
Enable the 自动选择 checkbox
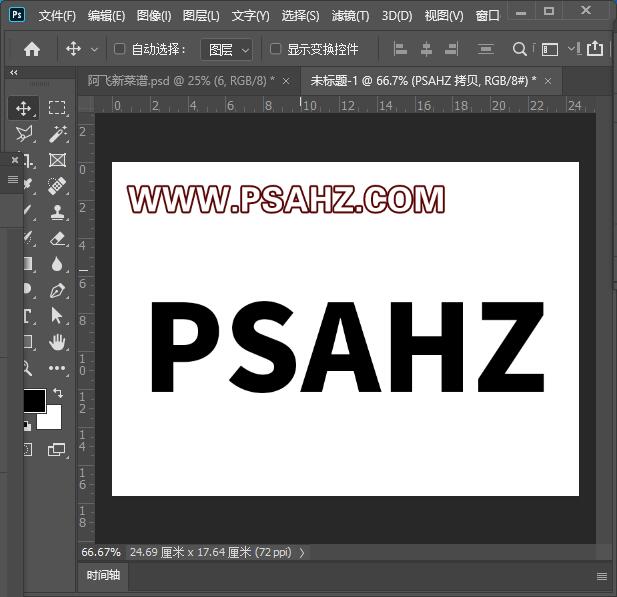point(119,49)
